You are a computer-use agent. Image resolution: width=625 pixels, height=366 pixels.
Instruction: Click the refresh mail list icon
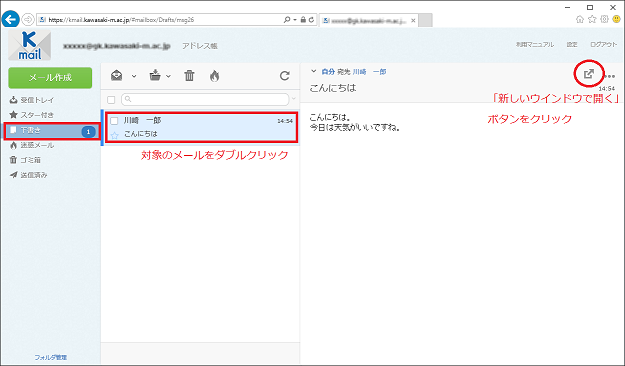(x=285, y=75)
